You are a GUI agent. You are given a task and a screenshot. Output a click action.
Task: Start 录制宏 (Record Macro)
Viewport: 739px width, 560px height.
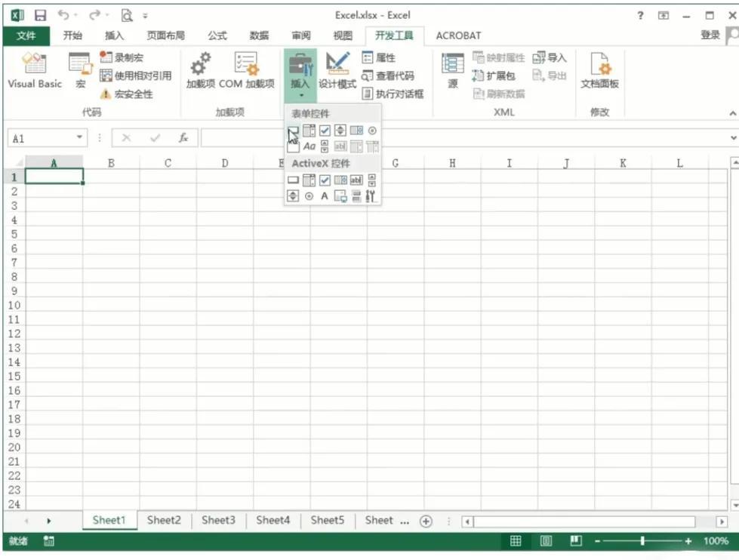tap(122, 57)
